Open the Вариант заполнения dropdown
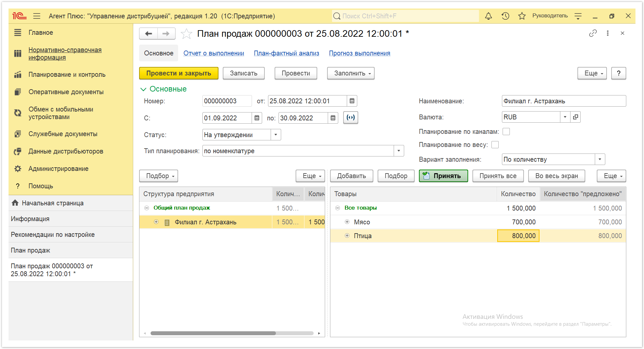The image size is (644, 349). pos(600,159)
